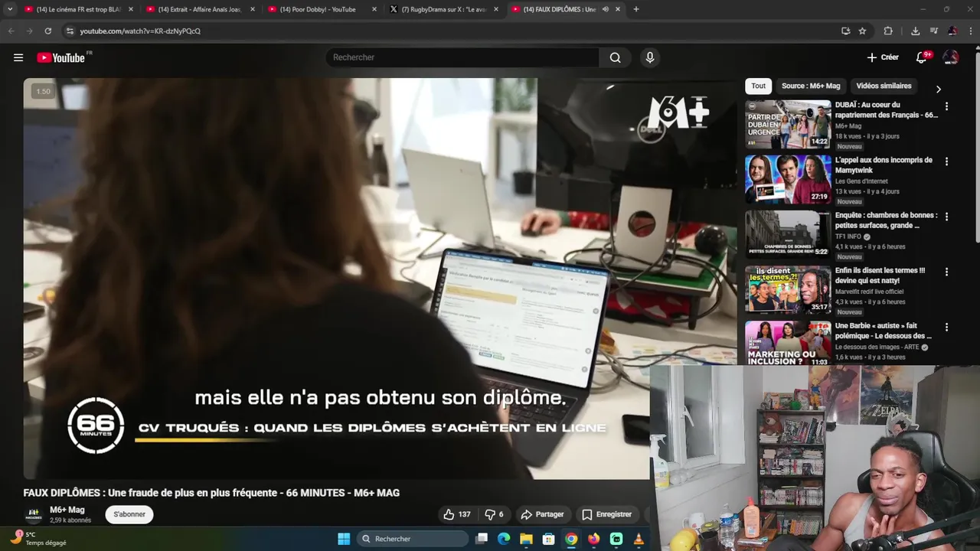Open the Chrome tab search dropdown
This screenshot has width=980, height=551.
pyautogui.click(x=10, y=9)
